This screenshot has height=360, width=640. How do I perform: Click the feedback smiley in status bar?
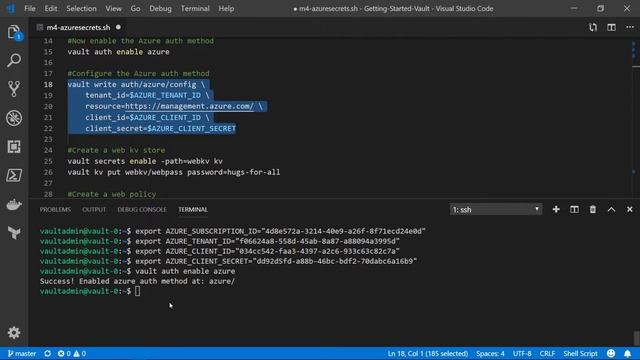coord(611,353)
